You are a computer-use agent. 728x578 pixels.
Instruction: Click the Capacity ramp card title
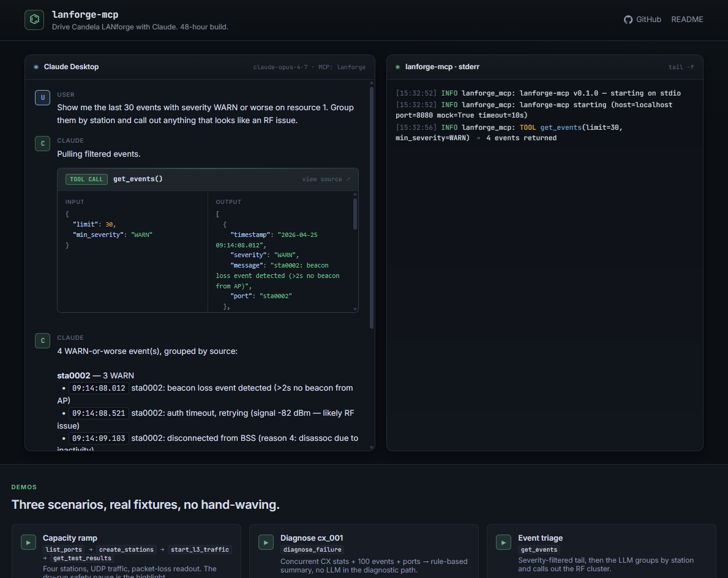[70, 538]
